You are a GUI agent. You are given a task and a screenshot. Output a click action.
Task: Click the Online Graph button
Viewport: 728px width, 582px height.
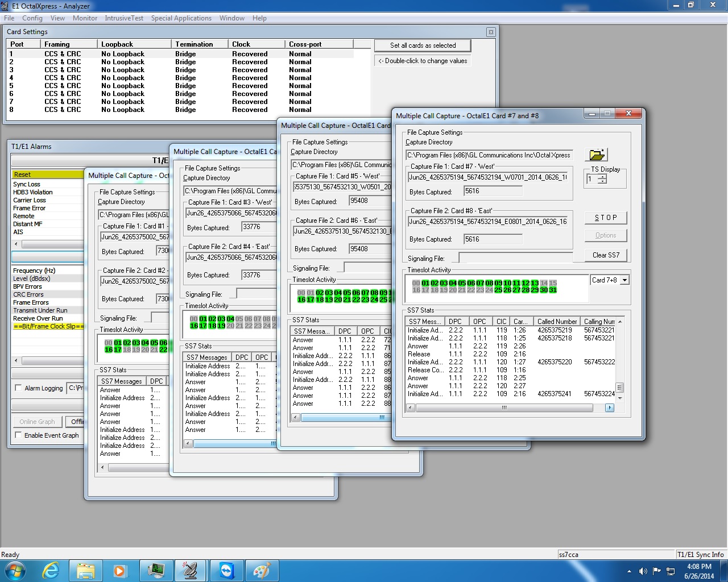point(37,422)
